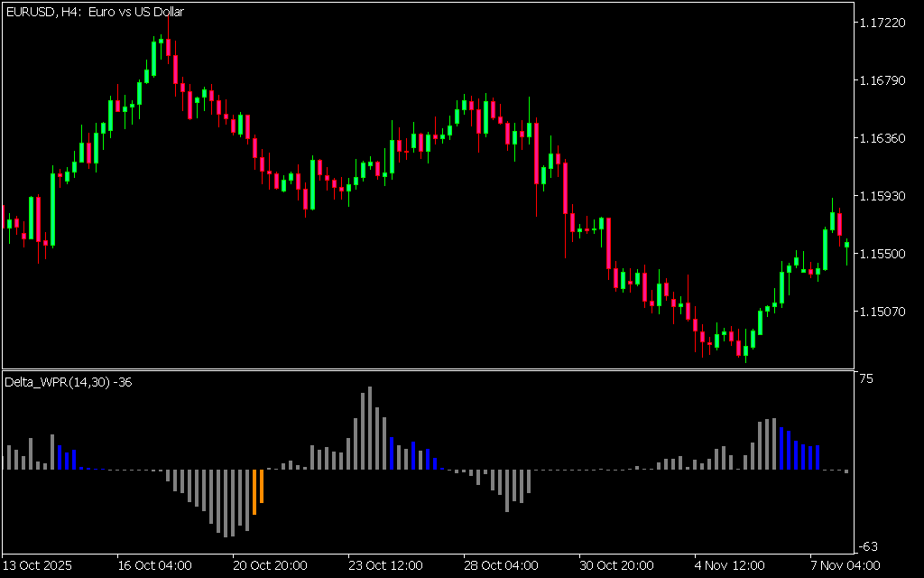Click the 20 Oct 20:00 time label
The width and height of the screenshot is (924, 578).
pyautogui.click(x=270, y=565)
